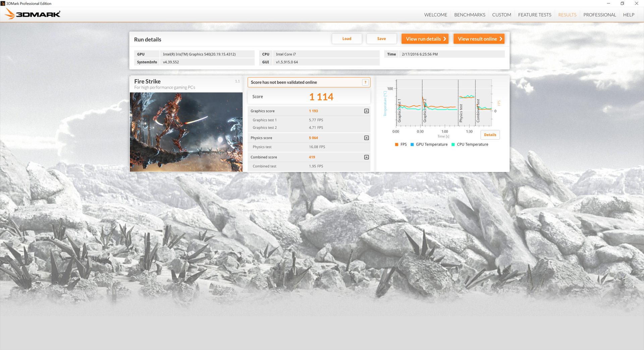This screenshot has height=350, width=644.
Task: Go to the Custom tab
Action: click(x=501, y=15)
